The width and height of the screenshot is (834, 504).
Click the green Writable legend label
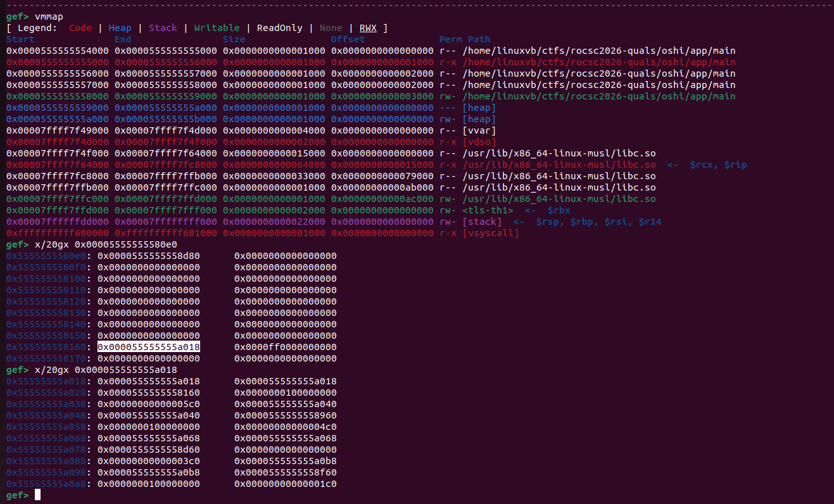pos(217,28)
